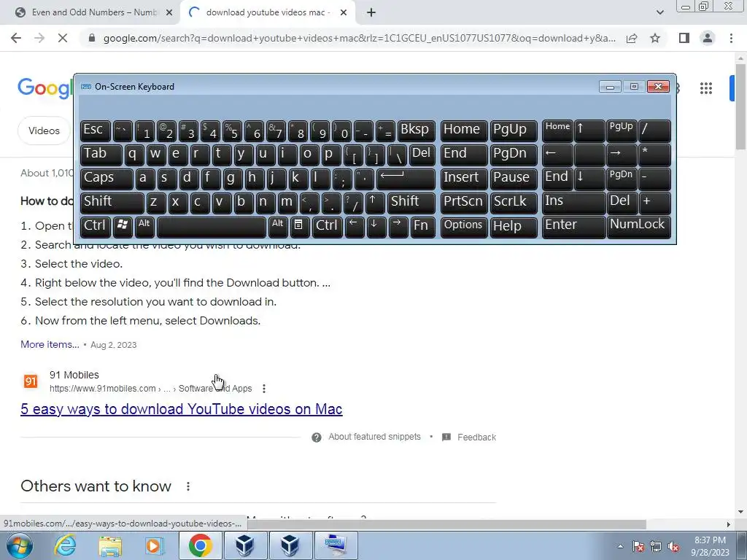Open Chrome three-dot menu
The height and width of the screenshot is (560, 747).
click(731, 38)
